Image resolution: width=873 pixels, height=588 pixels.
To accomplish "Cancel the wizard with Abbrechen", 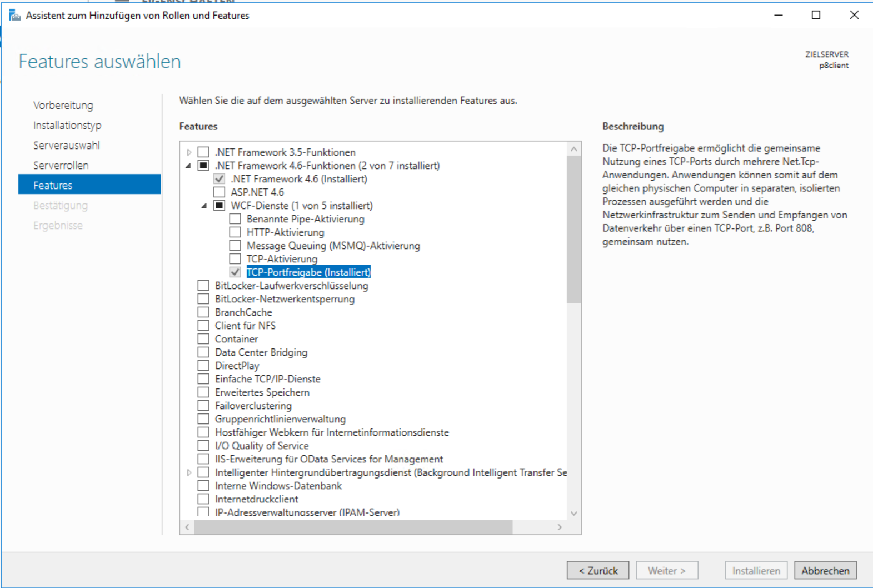I will point(825,570).
